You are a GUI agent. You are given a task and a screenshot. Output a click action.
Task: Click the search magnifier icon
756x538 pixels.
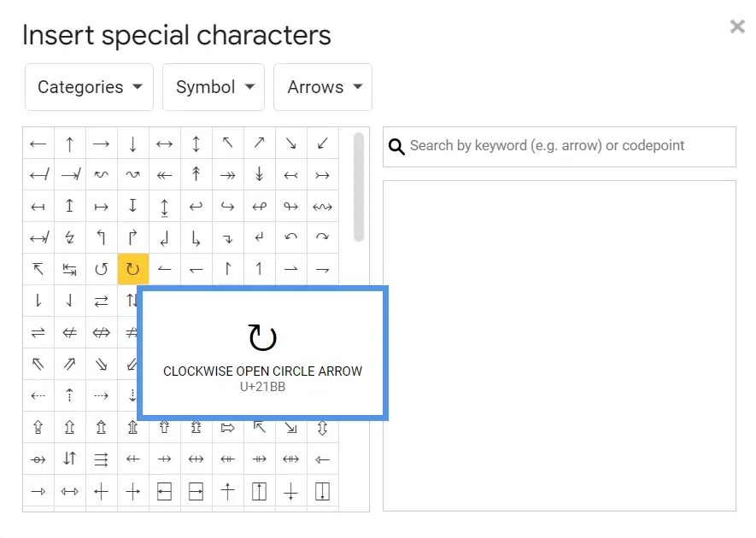pos(396,146)
